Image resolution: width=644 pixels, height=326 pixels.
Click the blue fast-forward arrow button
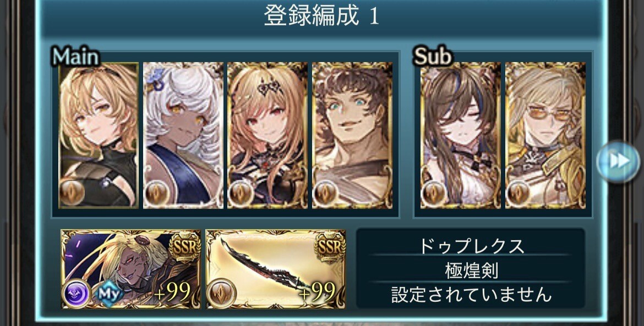coord(618,162)
